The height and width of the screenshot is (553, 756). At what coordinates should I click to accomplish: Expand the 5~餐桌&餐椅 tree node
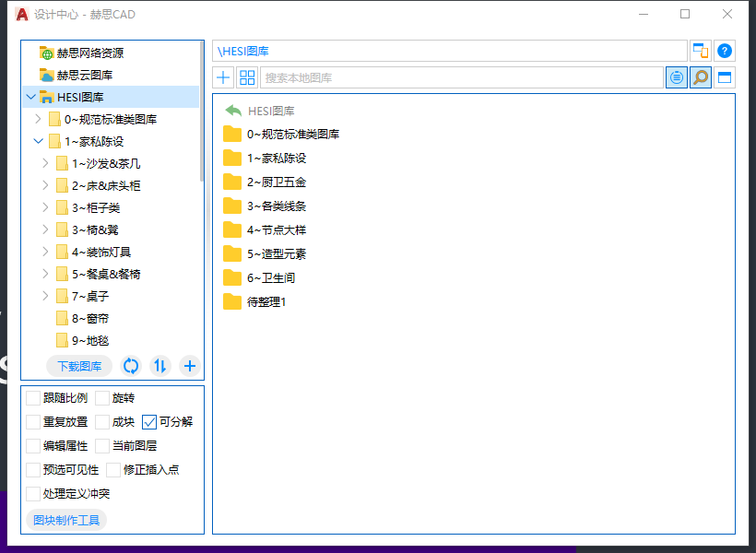[x=45, y=275]
